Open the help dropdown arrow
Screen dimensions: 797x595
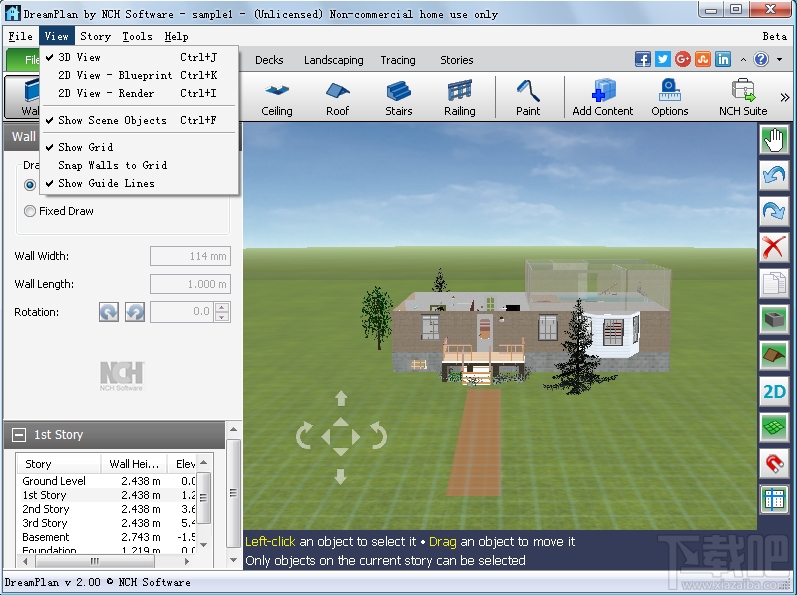coord(780,60)
